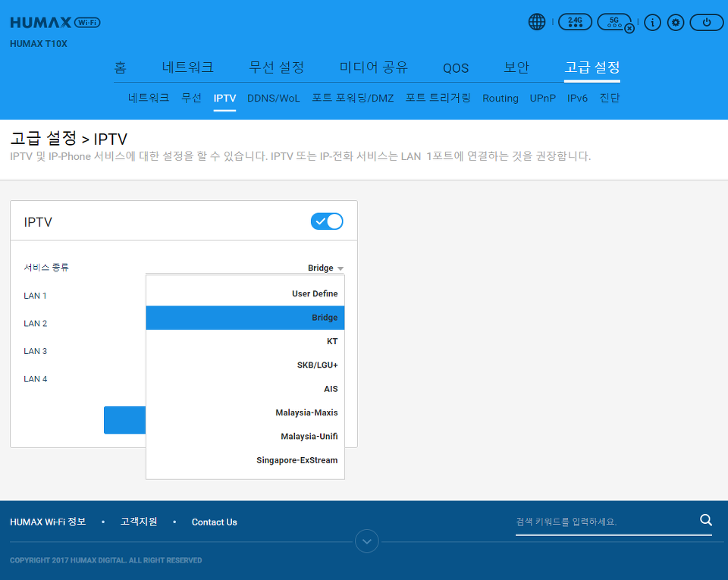Click the LAN 1 label

[x=36, y=296]
